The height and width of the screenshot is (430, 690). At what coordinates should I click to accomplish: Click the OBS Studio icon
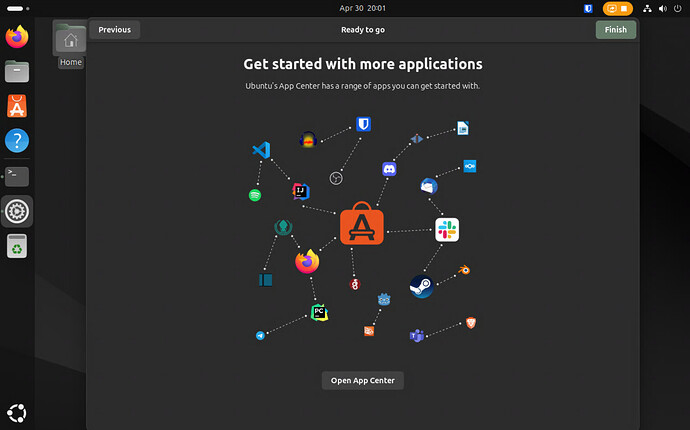pyautogui.click(x=336, y=178)
